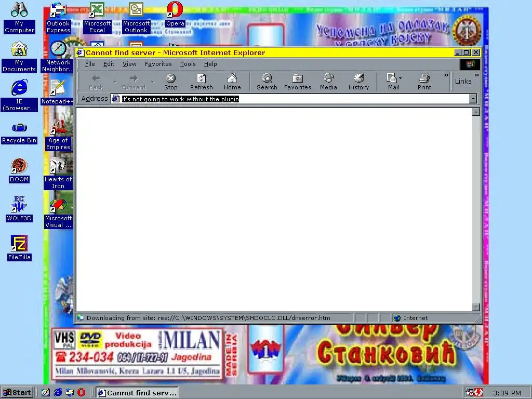The height and width of the screenshot is (399, 532).
Task: Open the Tools menu
Action: (188, 64)
